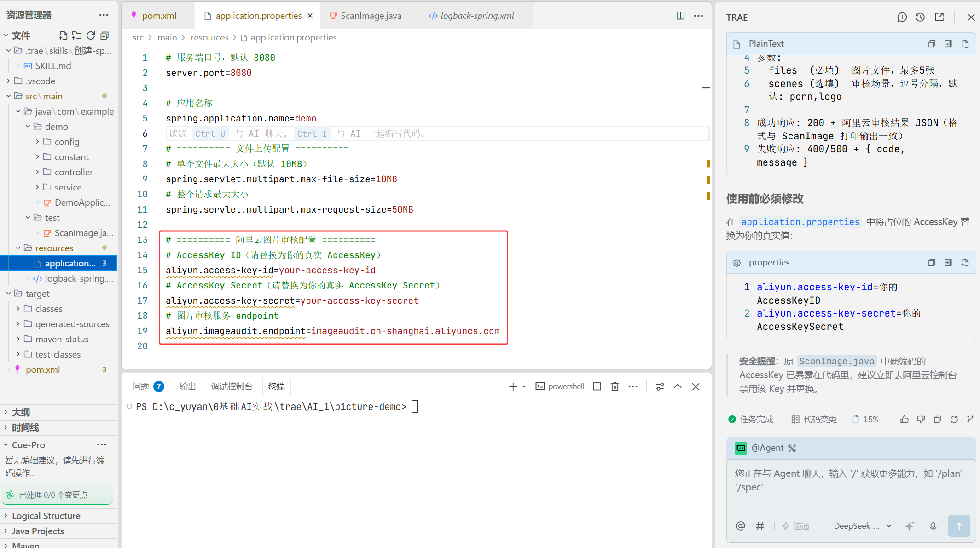Insert properties code block at cursor

coord(948,263)
